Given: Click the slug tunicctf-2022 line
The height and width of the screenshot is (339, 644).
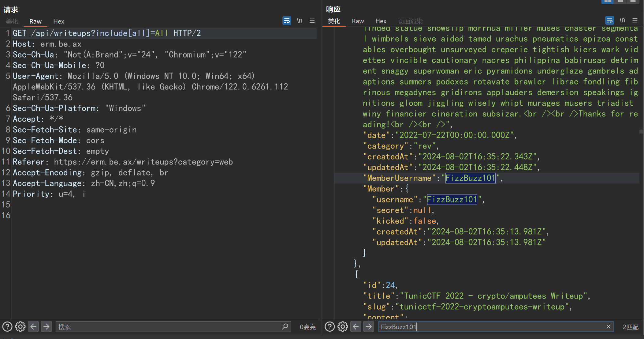Looking at the screenshot, I should pyautogui.click(x=467, y=307).
